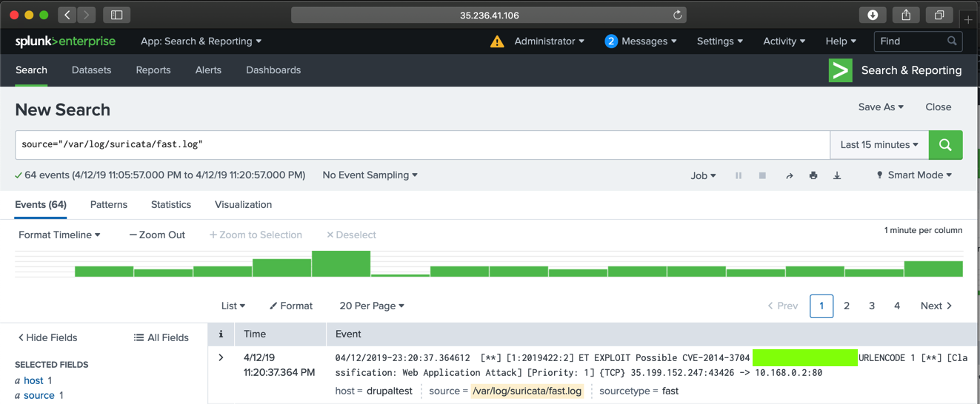
Task: Go to results page 2
Action: pos(847,306)
